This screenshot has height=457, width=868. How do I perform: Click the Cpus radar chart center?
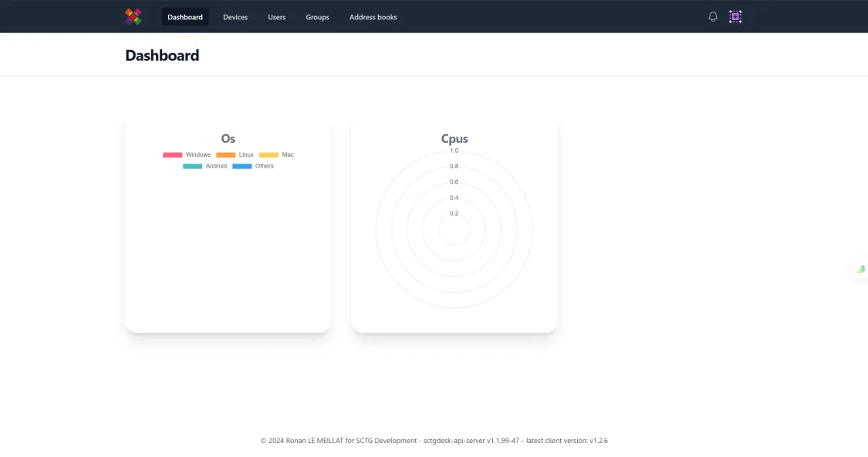point(454,229)
